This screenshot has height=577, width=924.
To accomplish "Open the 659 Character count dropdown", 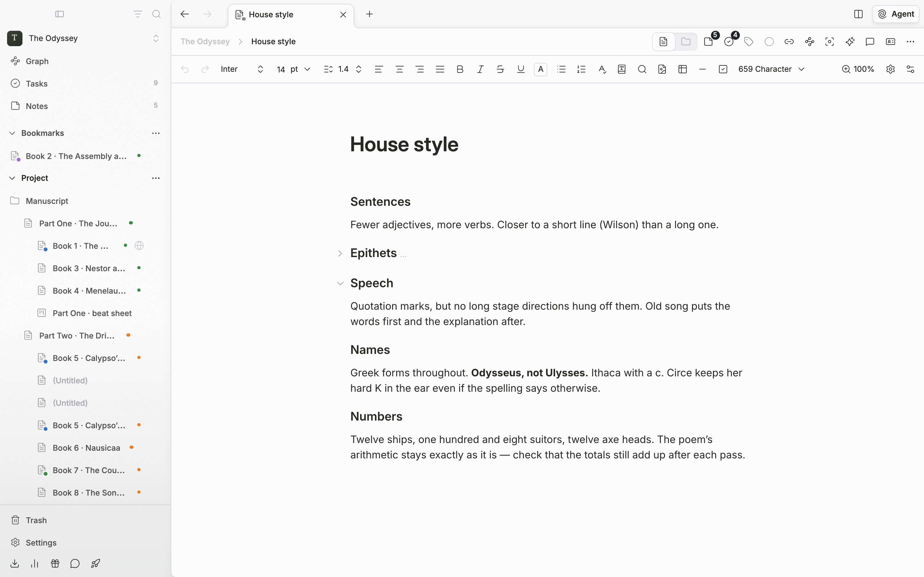I will click(x=771, y=69).
